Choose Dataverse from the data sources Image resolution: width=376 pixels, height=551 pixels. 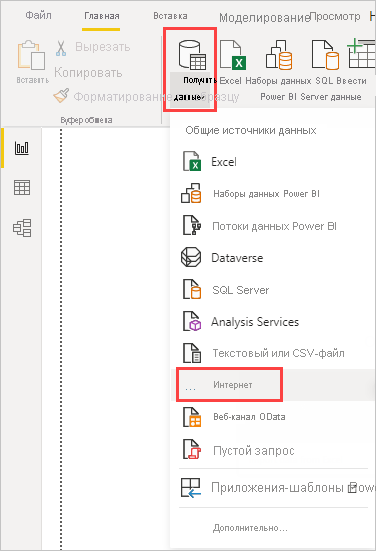click(x=273, y=258)
